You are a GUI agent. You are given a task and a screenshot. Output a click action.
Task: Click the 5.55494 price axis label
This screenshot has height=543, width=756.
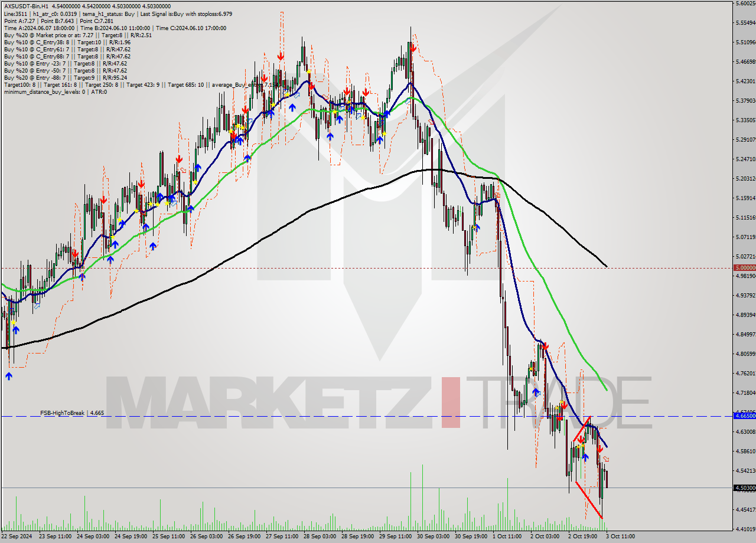[745, 23]
